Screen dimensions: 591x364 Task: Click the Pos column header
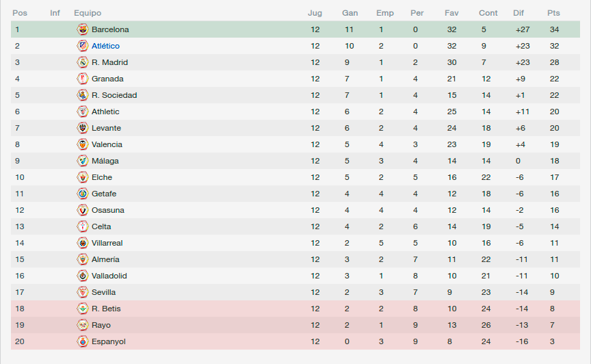pos(20,13)
